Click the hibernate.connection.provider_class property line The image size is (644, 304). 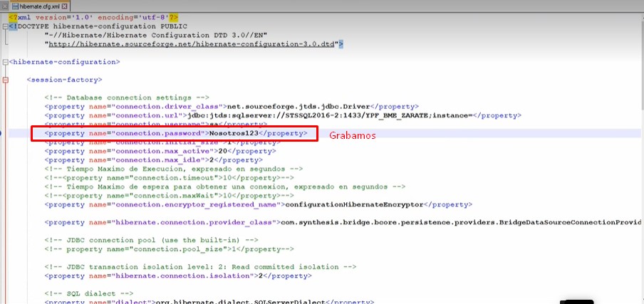(x=285, y=222)
